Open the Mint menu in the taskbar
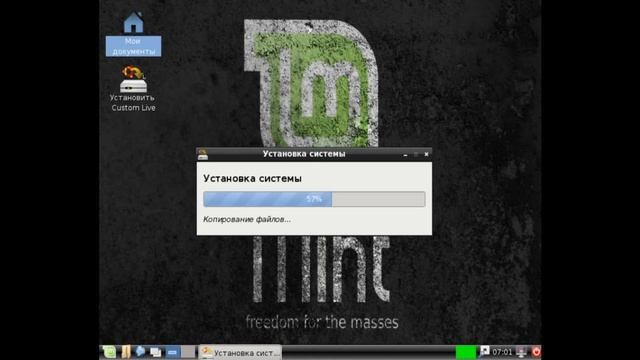 tap(109, 352)
